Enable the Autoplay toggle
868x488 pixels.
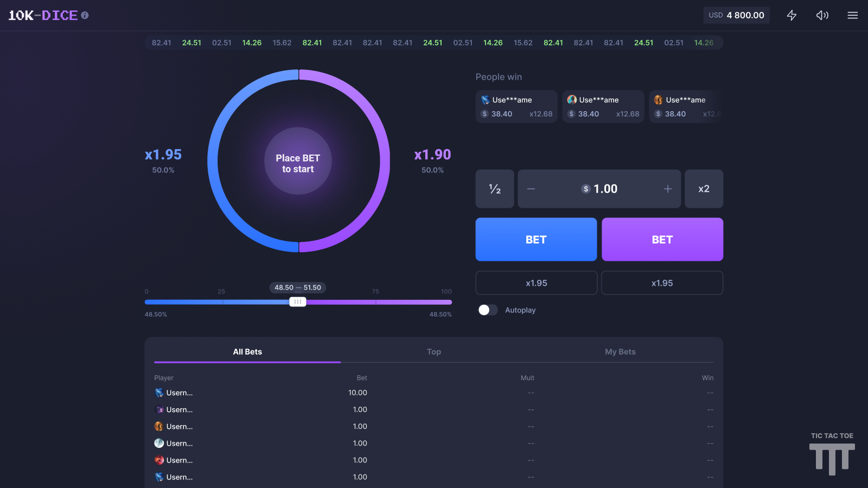point(488,310)
